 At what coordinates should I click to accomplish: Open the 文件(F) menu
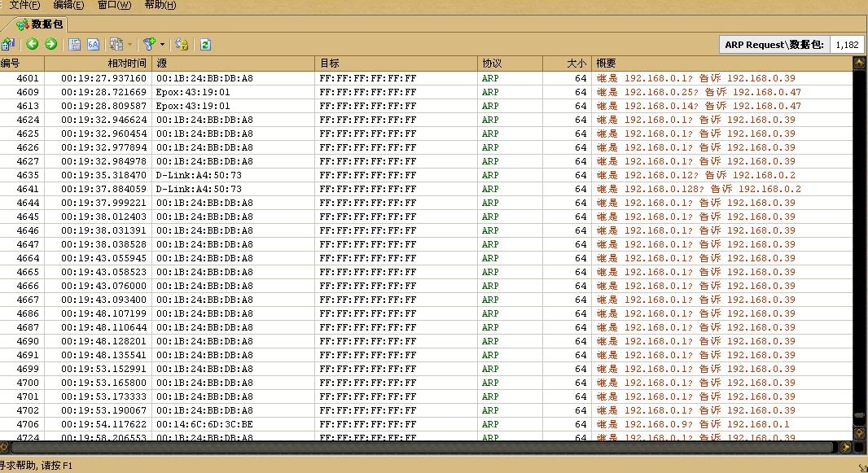click(25, 5)
